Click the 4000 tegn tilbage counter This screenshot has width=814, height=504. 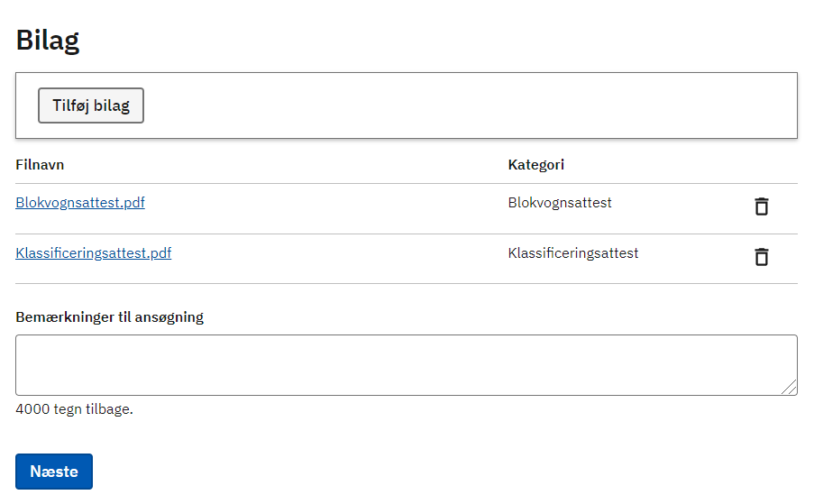click(74, 409)
